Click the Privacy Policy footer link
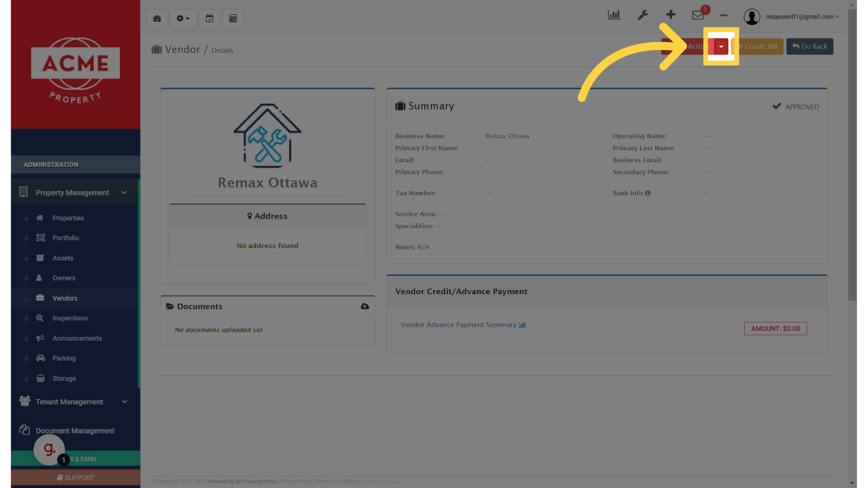The image size is (868, 488). pyautogui.click(x=296, y=482)
